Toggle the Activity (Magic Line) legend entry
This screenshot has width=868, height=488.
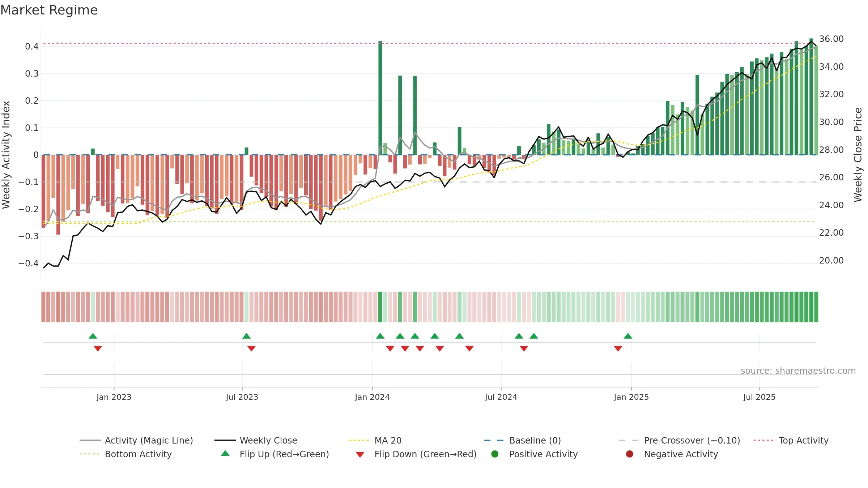tap(136, 440)
